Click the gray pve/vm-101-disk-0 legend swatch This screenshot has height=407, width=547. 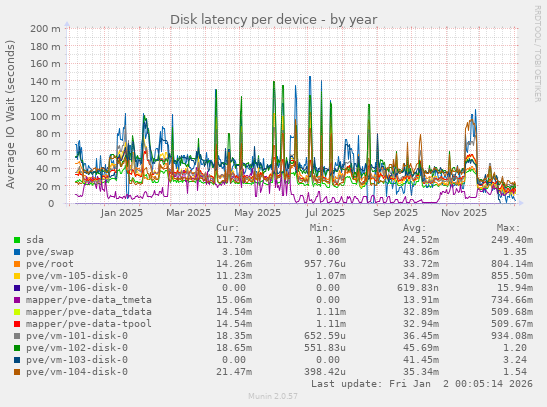click(17, 336)
